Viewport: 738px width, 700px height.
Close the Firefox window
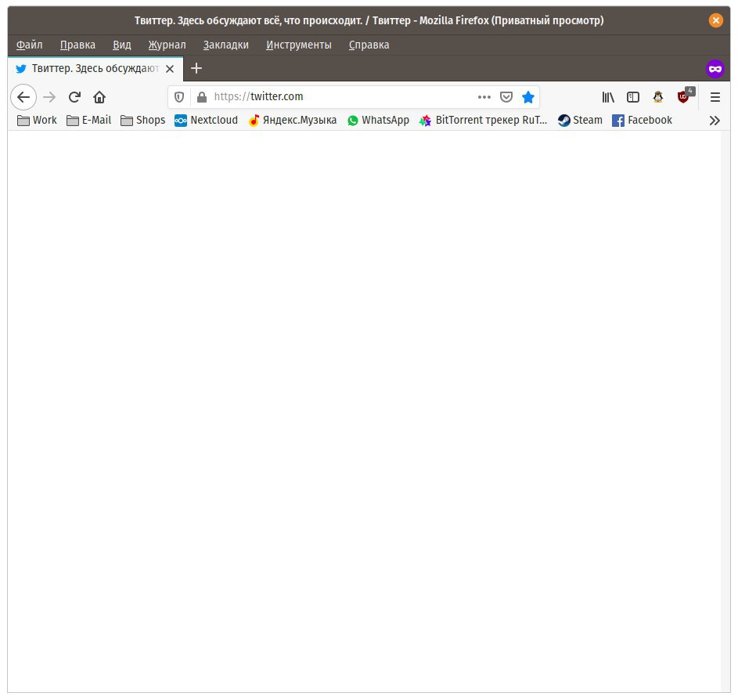(715, 20)
